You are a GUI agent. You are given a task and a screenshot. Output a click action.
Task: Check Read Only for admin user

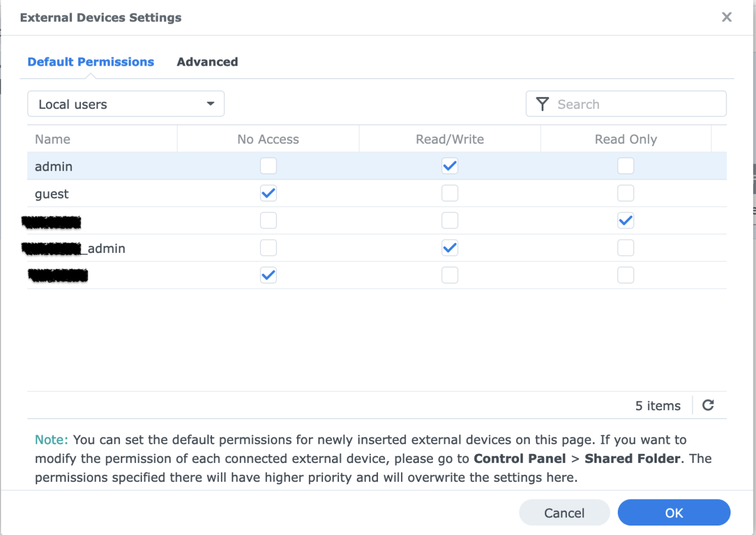(625, 167)
